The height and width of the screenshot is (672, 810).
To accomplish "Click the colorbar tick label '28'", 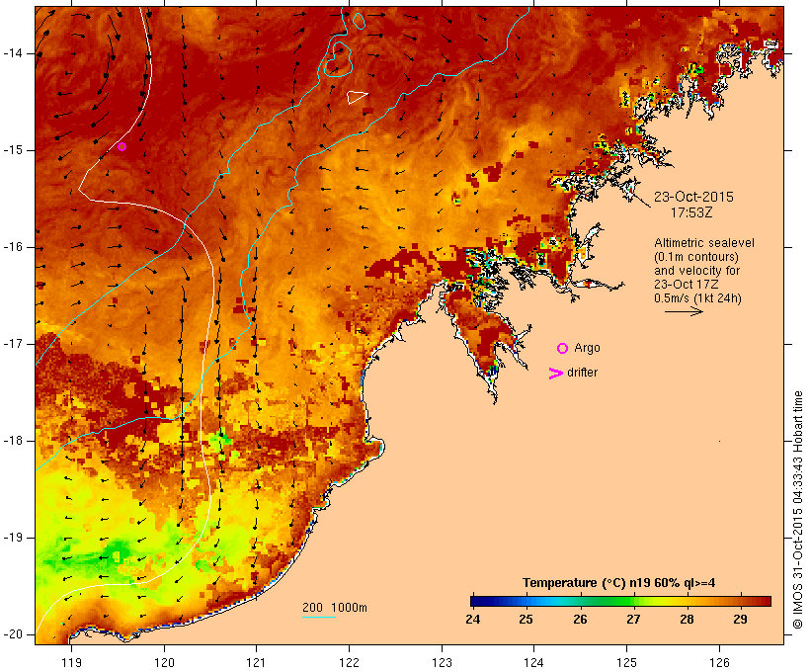I will point(688,620).
